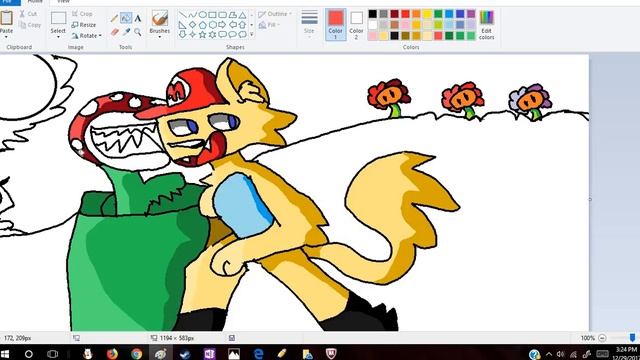Viewport: 640px width, 360px height.
Task: Open the Resize dialog
Action: [x=84, y=25]
